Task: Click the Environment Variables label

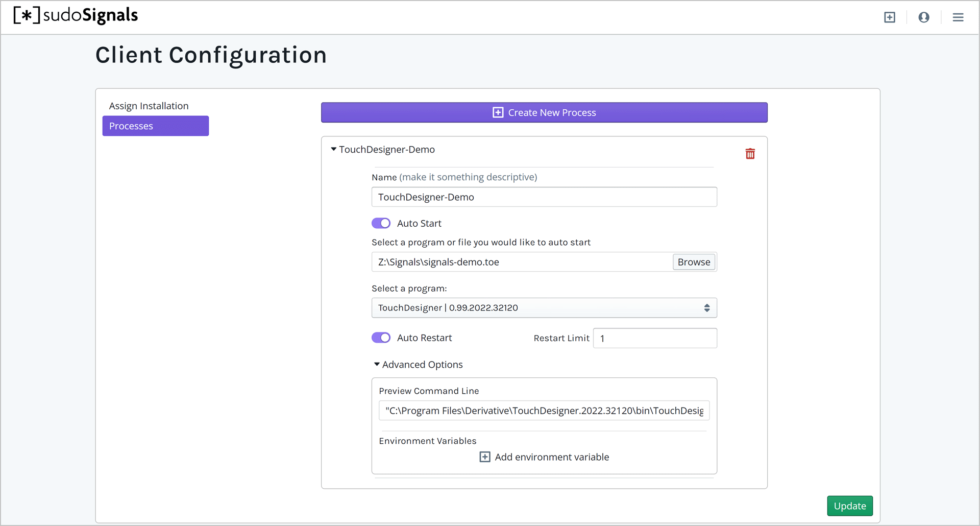Action: click(428, 441)
